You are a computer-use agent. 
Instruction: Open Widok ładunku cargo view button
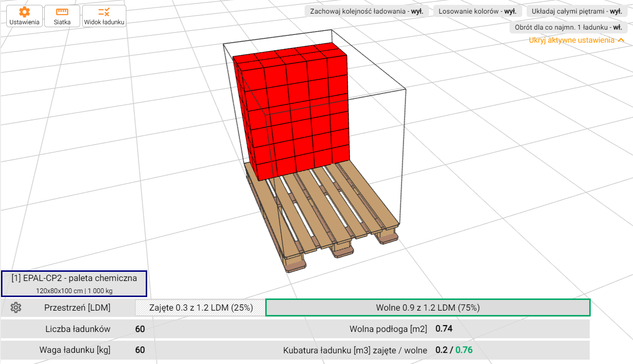pos(104,16)
